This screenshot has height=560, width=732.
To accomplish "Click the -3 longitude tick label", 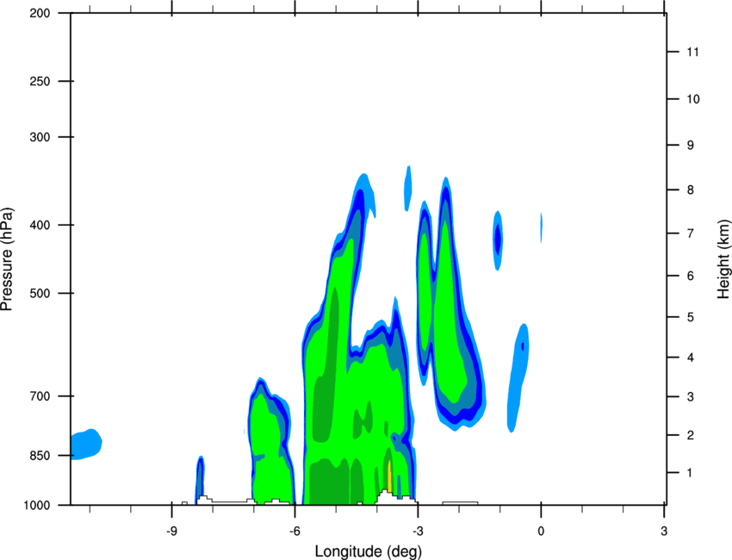I will tap(418, 531).
